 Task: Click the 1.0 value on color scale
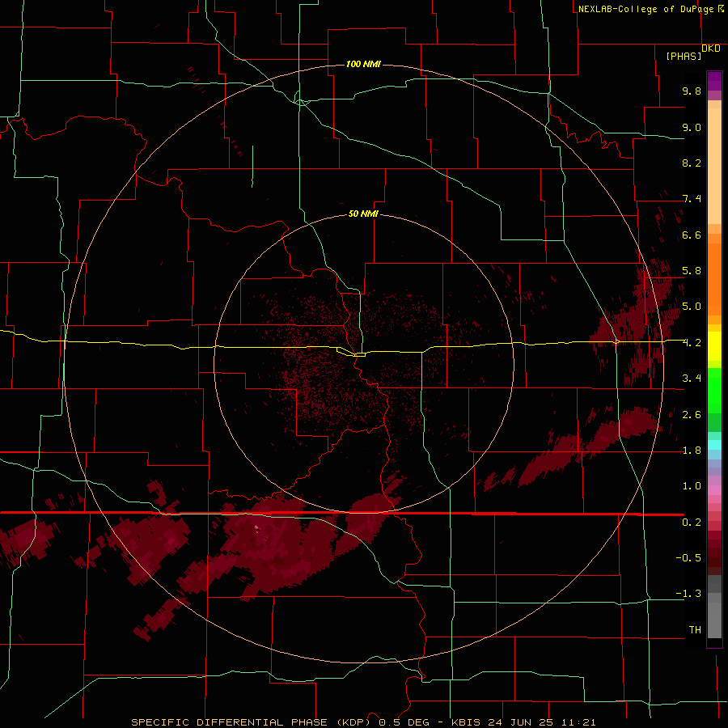click(x=692, y=486)
